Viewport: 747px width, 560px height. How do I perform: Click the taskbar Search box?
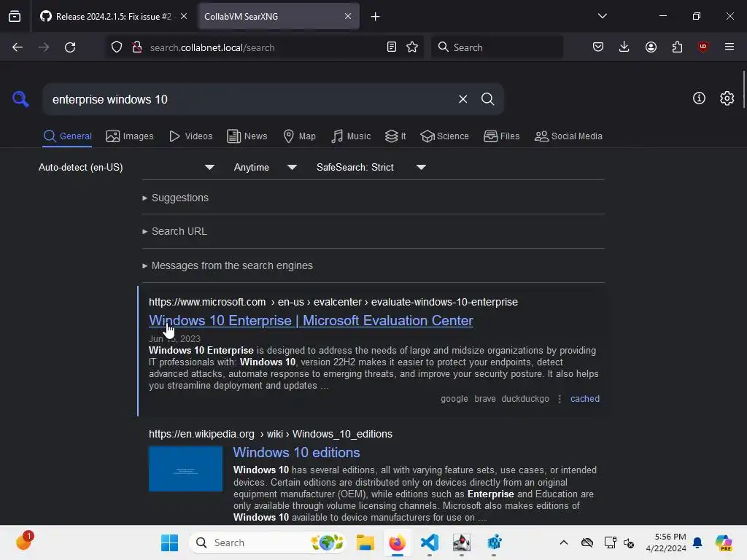[267, 542]
